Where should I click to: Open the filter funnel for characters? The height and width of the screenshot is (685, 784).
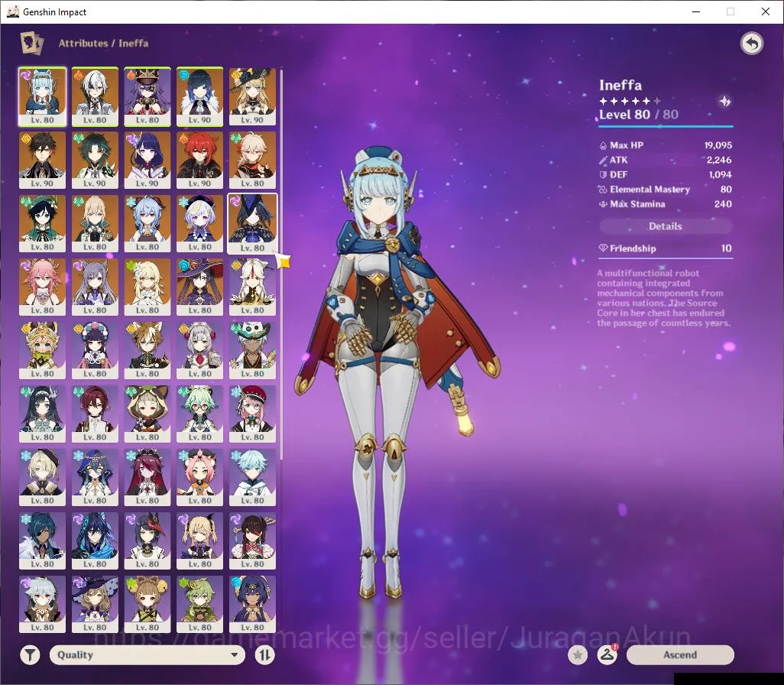click(x=30, y=654)
